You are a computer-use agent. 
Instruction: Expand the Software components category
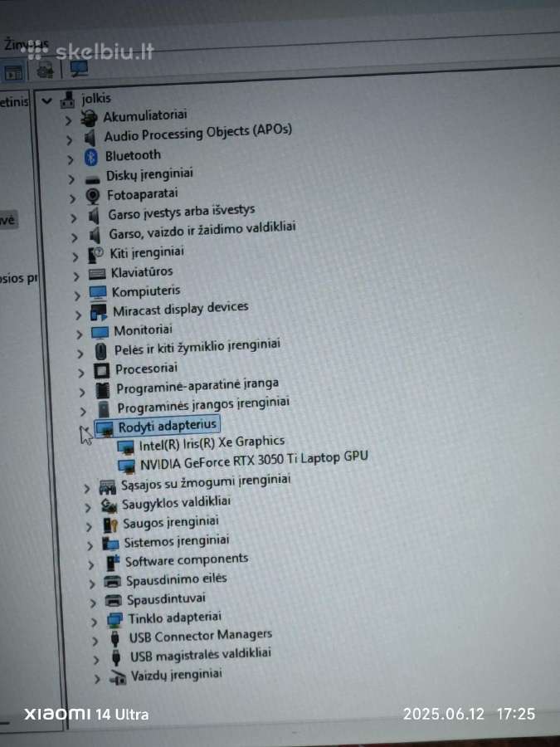[91, 565]
